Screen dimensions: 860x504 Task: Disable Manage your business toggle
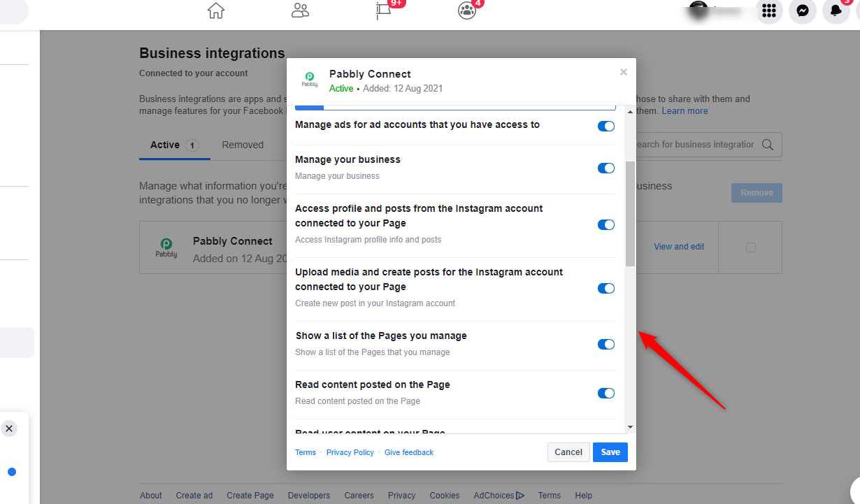(606, 168)
